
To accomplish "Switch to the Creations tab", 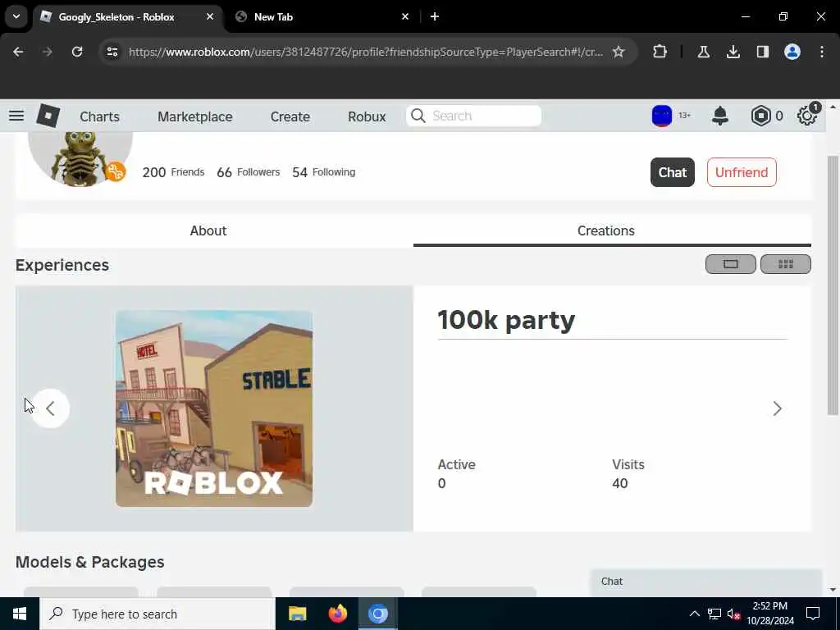I will pyautogui.click(x=606, y=231).
